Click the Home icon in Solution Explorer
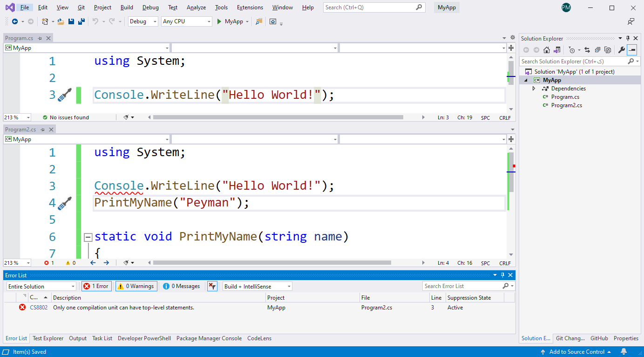The height and width of the screenshot is (357, 644). pos(547,50)
